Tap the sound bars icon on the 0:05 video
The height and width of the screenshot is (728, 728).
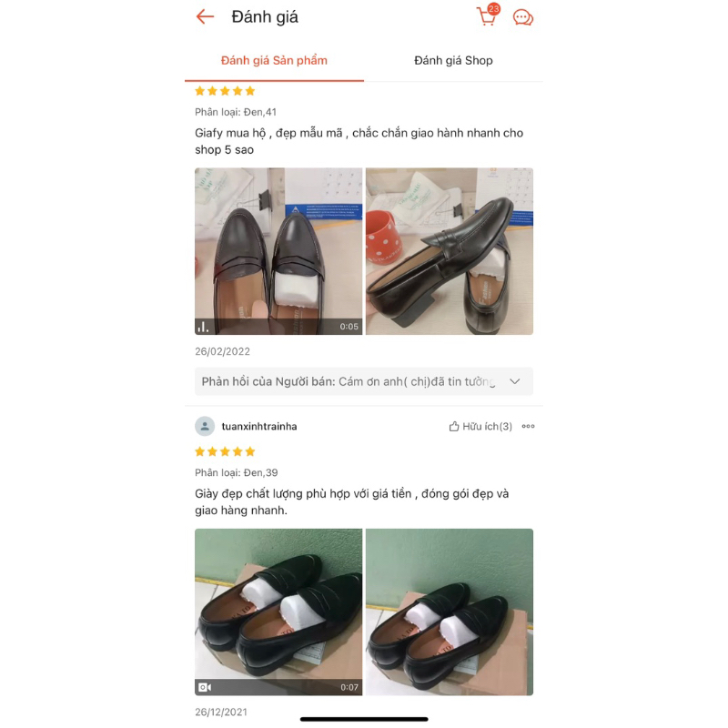(x=203, y=327)
